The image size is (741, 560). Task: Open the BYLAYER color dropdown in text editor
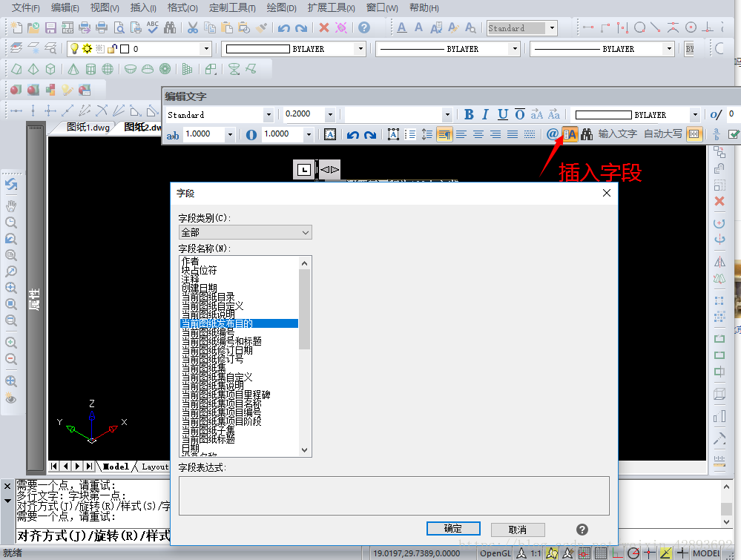coord(695,115)
